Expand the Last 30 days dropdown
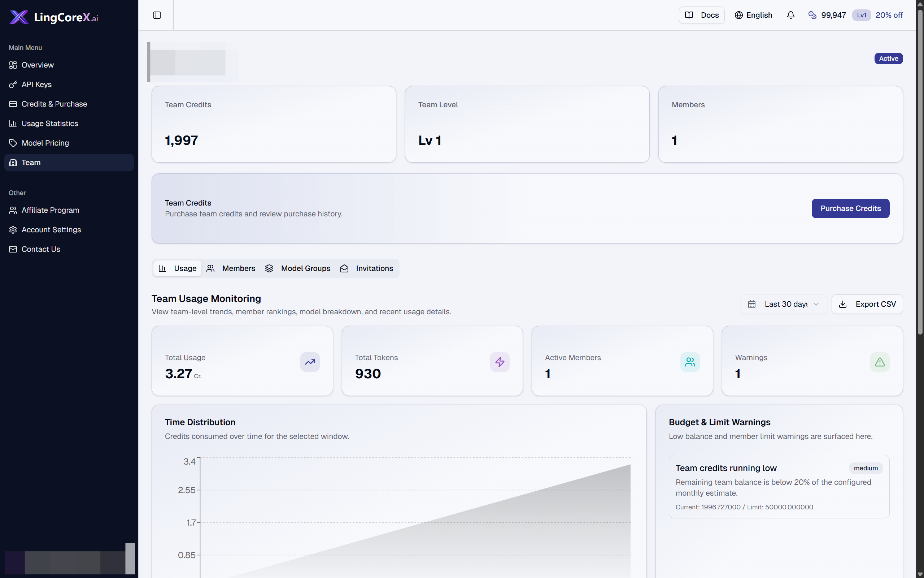Viewport: 924px width, 578px height. click(784, 304)
